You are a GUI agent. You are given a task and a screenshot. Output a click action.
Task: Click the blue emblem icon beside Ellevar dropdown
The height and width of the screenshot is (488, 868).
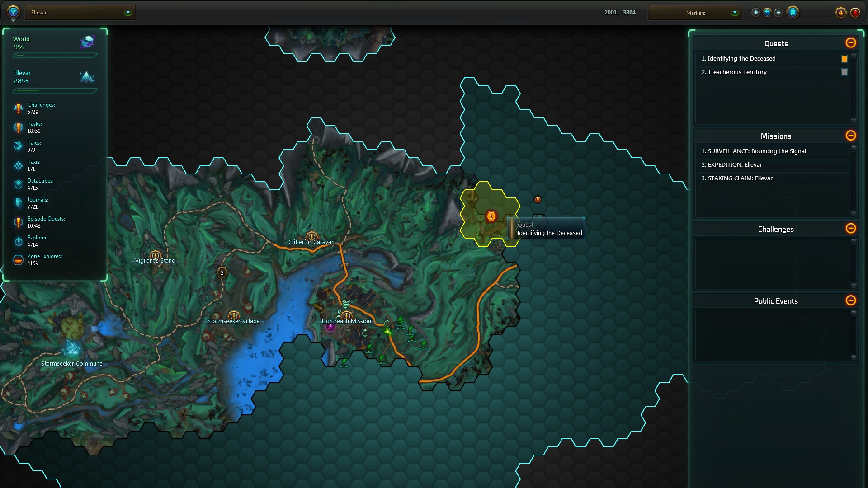coord(13,12)
